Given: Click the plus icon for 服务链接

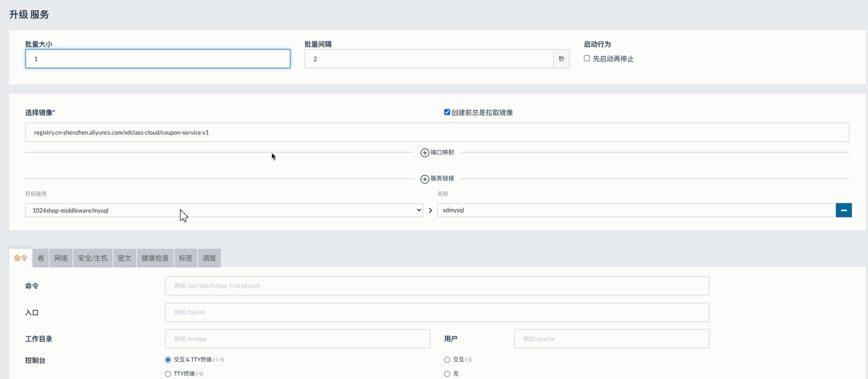Looking at the screenshot, I should pos(425,179).
